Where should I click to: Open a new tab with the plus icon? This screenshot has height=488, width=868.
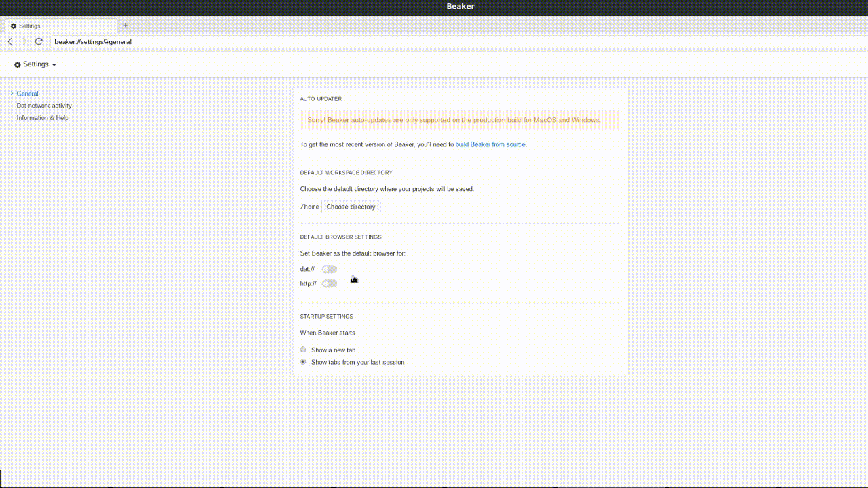tap(125, 25)
